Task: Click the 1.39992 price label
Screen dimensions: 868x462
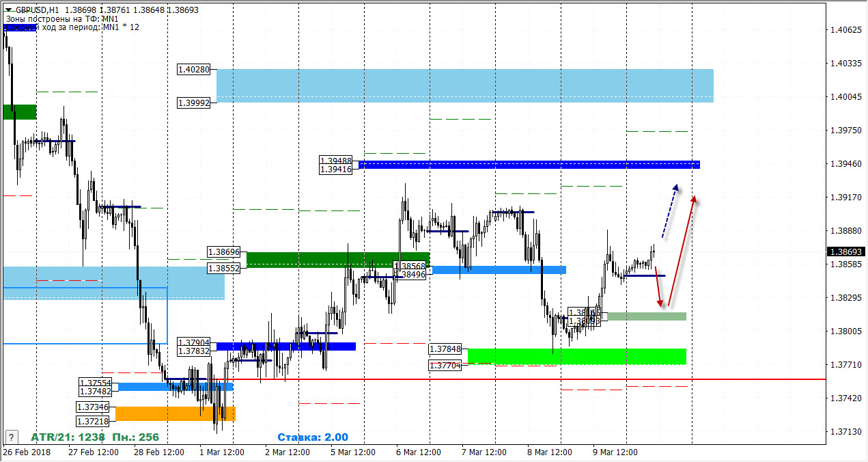Action: (x=194, y=103)
